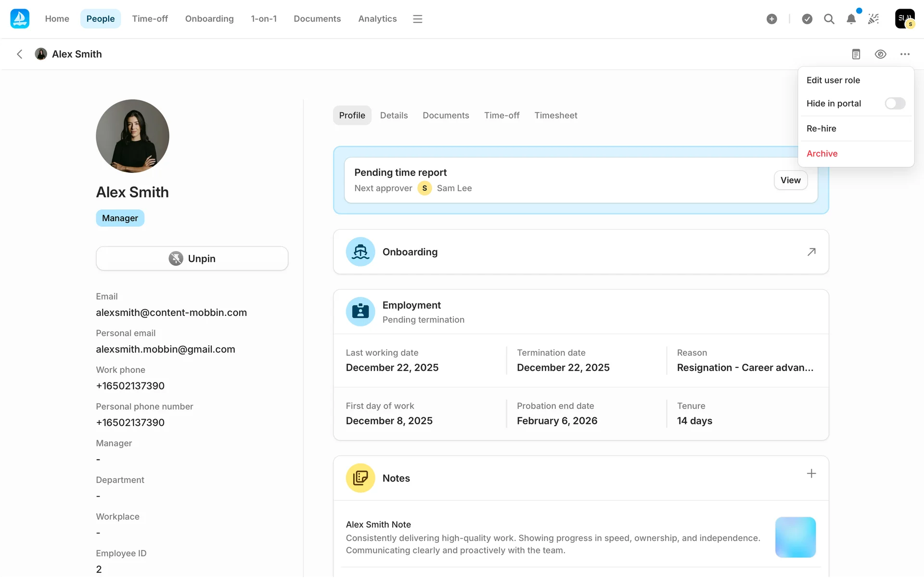Click the blue gradient note thumbnail
Image resolution: width=924 pixels, height=578 pixels.
click(795, 537)
